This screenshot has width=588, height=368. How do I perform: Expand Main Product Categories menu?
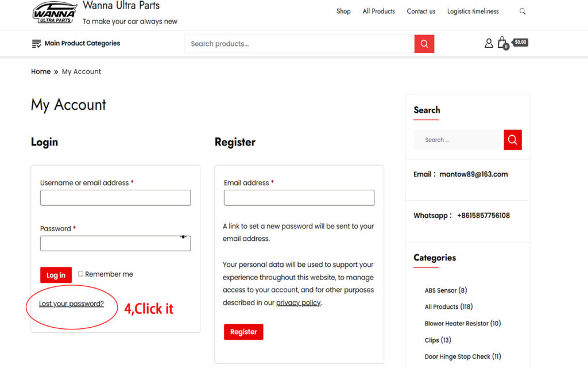click(x=76, y=44)
